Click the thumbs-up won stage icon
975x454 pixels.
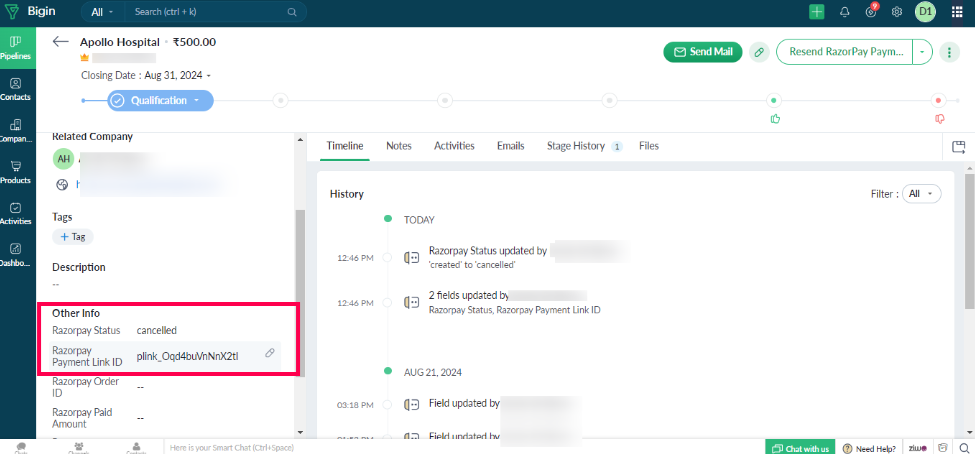[x=775, y=118]
